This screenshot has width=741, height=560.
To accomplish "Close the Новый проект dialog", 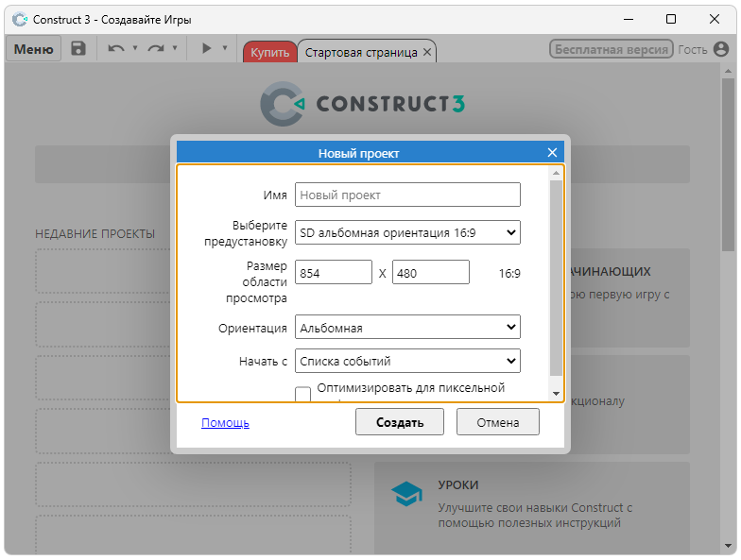I will click(x=552, y=153).
